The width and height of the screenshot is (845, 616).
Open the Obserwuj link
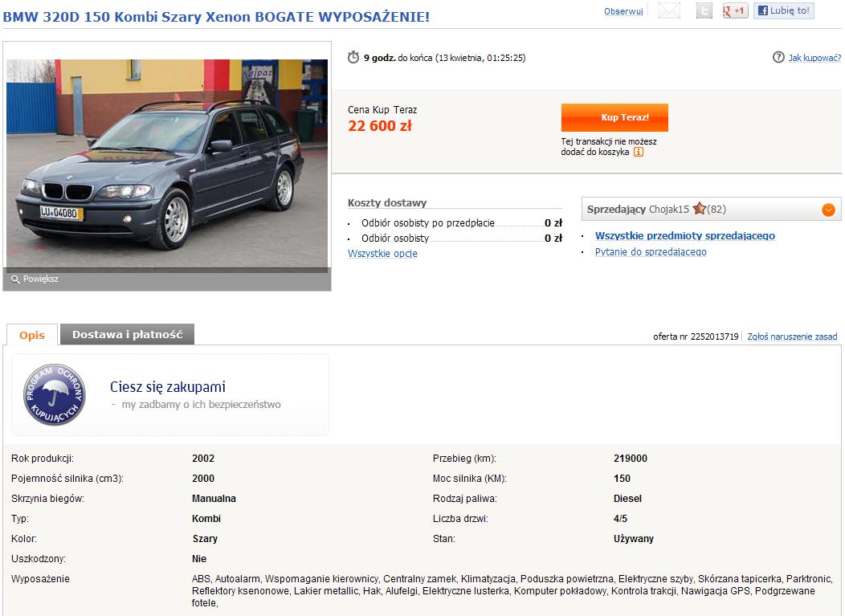623,11
